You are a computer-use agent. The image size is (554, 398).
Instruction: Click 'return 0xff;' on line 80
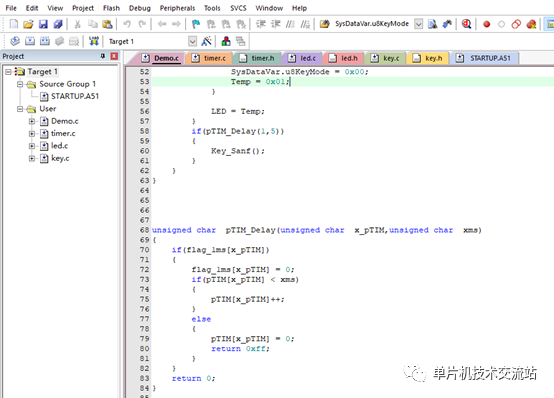pyautogui.click(x=240, y=349)
